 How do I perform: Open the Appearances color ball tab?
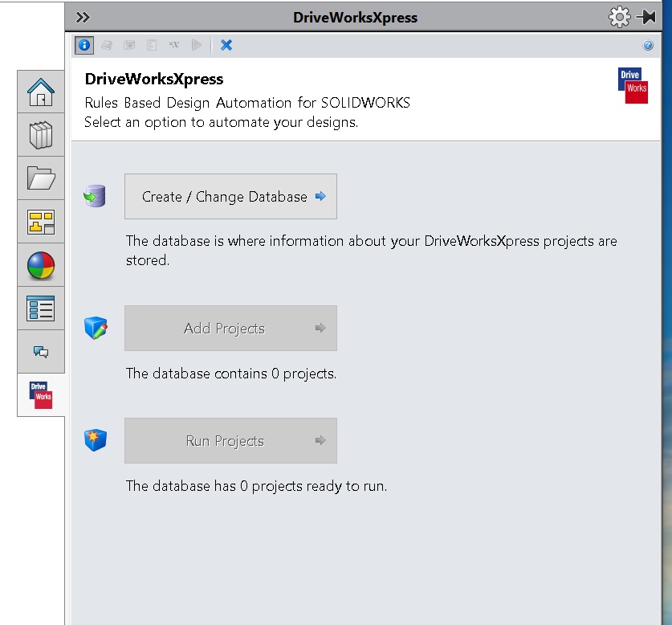[41, 265]
